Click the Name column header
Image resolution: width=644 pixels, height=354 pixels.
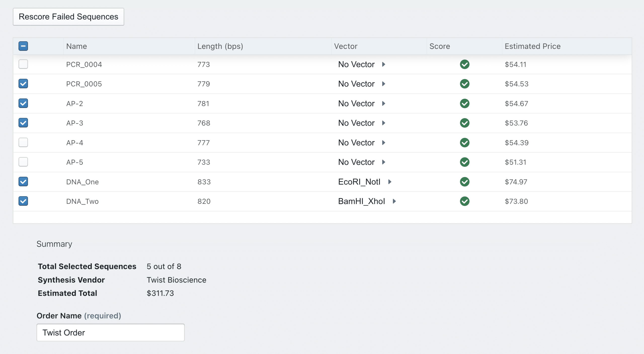(77, 46)
